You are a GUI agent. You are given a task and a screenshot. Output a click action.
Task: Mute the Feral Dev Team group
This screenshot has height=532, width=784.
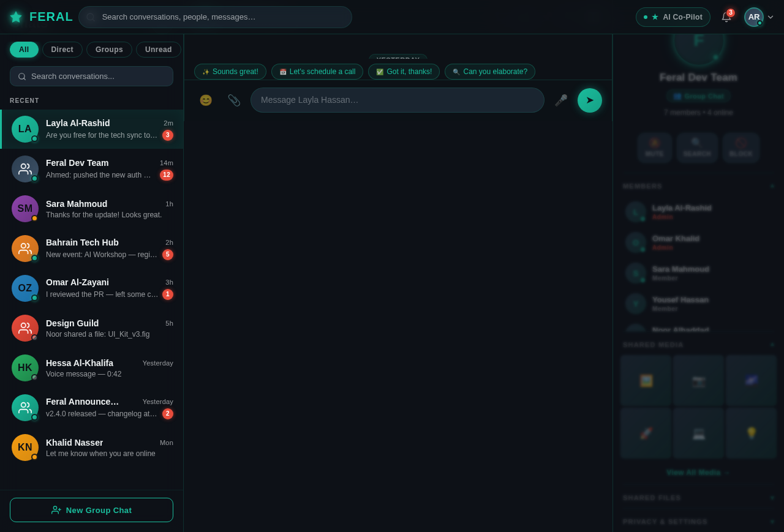[654, 148]
